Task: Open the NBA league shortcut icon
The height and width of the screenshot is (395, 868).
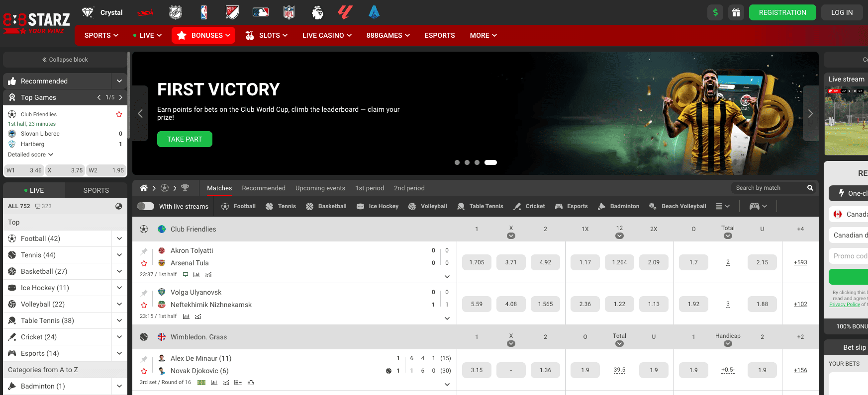Action: click(204, 12)
